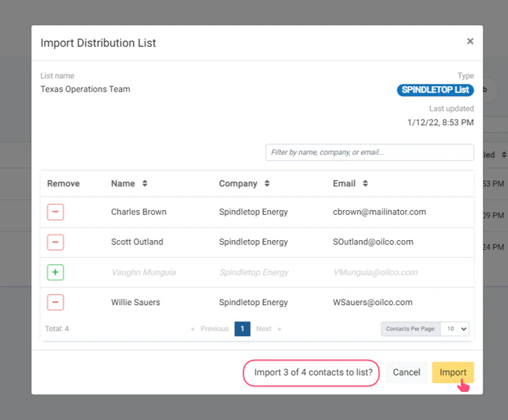Click the Total: 4 contact count
This screenshot has width=508, height=420.
[57, 328]
